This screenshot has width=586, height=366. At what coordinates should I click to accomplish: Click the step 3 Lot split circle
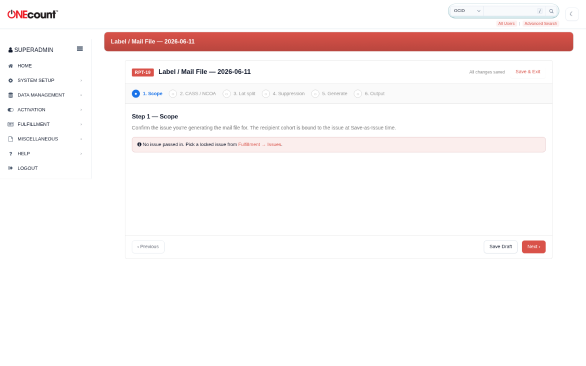tap(226, 93)
